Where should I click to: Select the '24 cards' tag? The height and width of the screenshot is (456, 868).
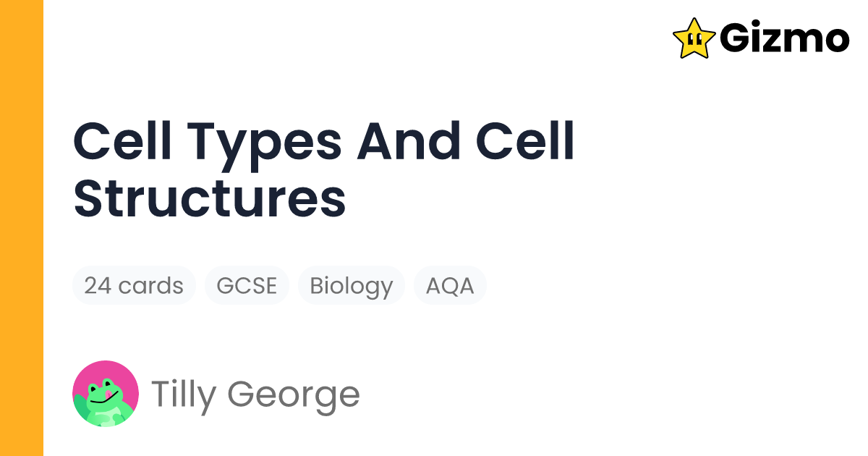(134, 285)
